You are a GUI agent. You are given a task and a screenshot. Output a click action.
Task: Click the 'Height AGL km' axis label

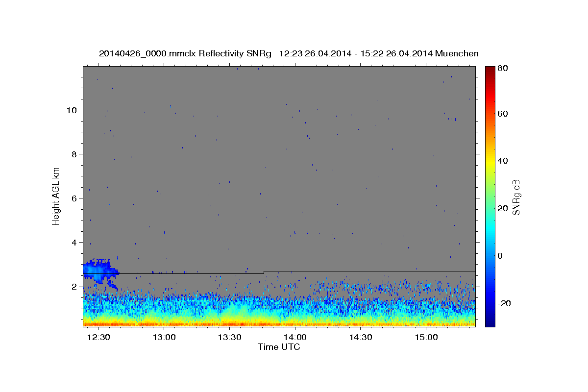click(56, 196)
